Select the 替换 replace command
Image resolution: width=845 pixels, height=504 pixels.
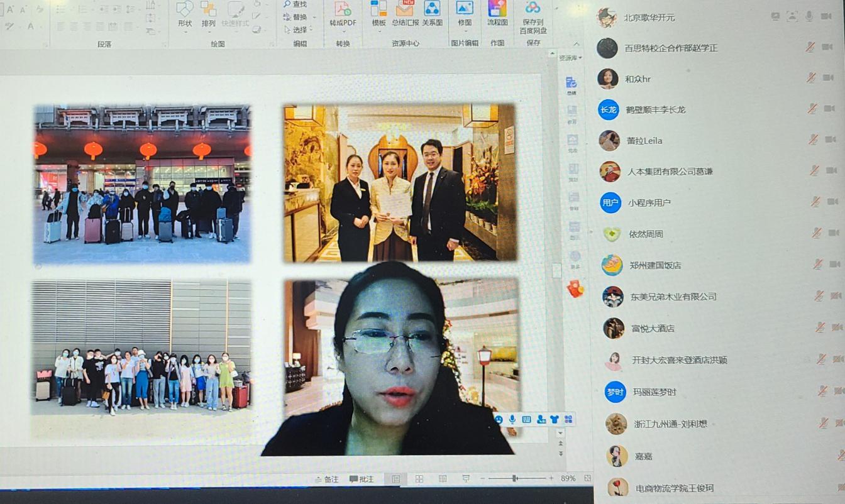(295, 17)
